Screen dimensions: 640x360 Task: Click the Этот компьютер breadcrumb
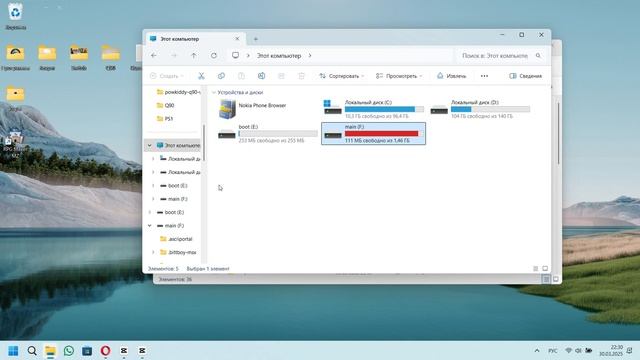(x=279, y=56)
